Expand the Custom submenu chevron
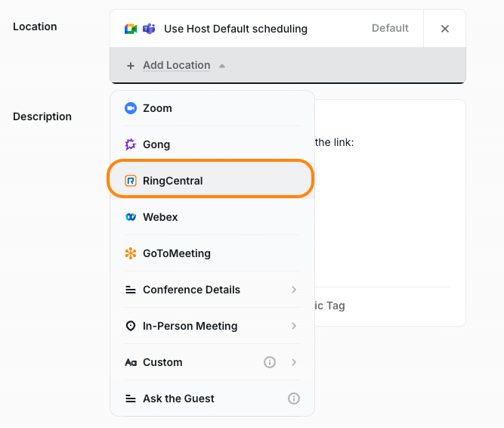 tap(294, 362)
